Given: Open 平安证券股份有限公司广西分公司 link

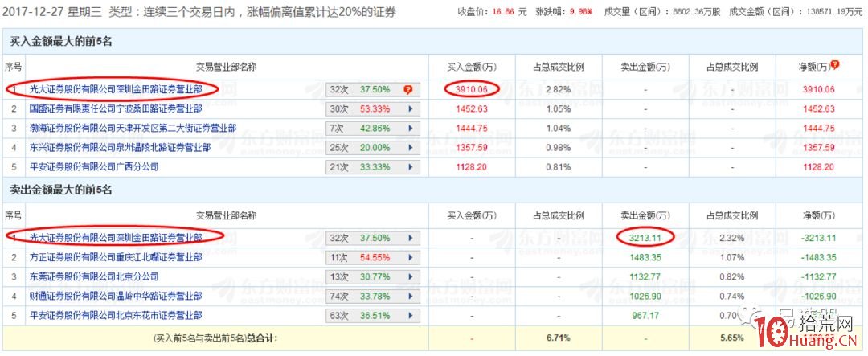Looking at the screenshot, I should pyautogui.click(x=94, y=166).
